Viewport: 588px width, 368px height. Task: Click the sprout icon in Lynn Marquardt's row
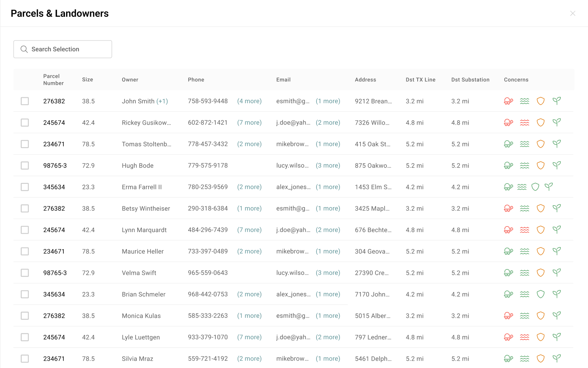[556, 230]
